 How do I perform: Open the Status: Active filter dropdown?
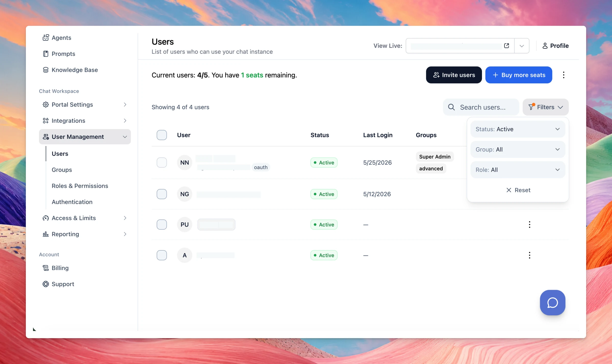click(x=518, y=129)
